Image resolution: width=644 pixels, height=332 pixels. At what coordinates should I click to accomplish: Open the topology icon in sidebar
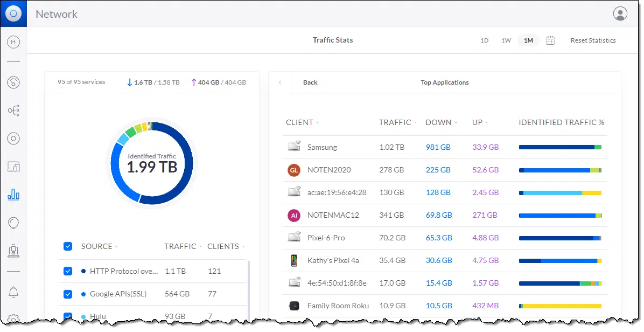pyautogui.click(x=13, y=111)
